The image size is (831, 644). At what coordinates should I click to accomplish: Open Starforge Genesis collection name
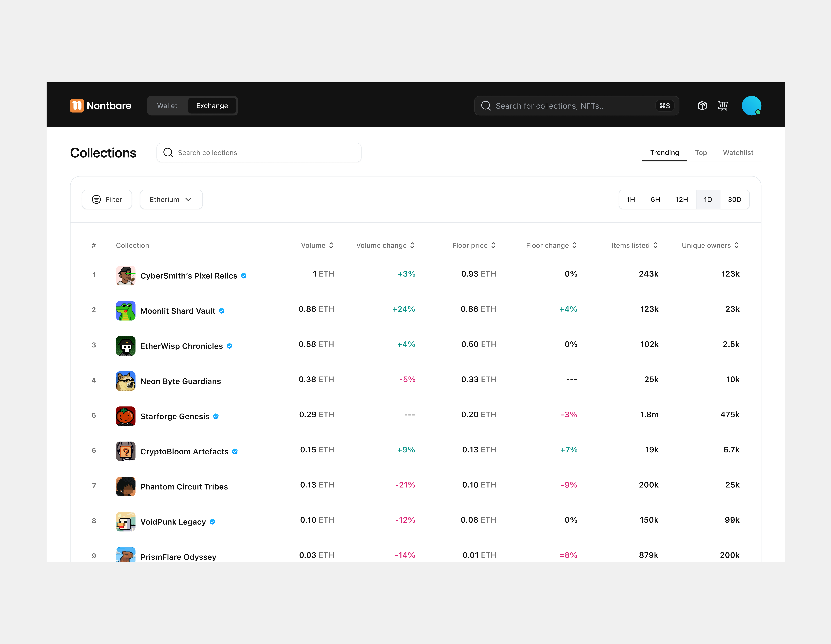click(x=175, y=416)
